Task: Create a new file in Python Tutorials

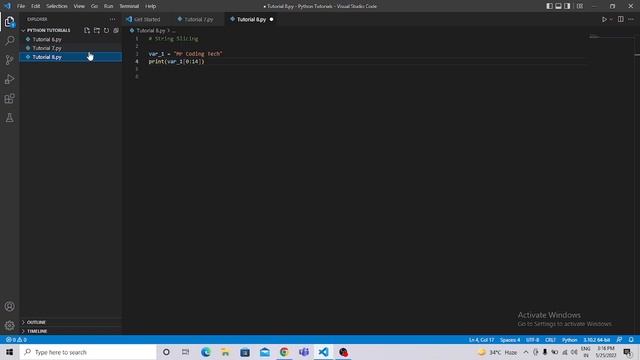Action: 87,31
